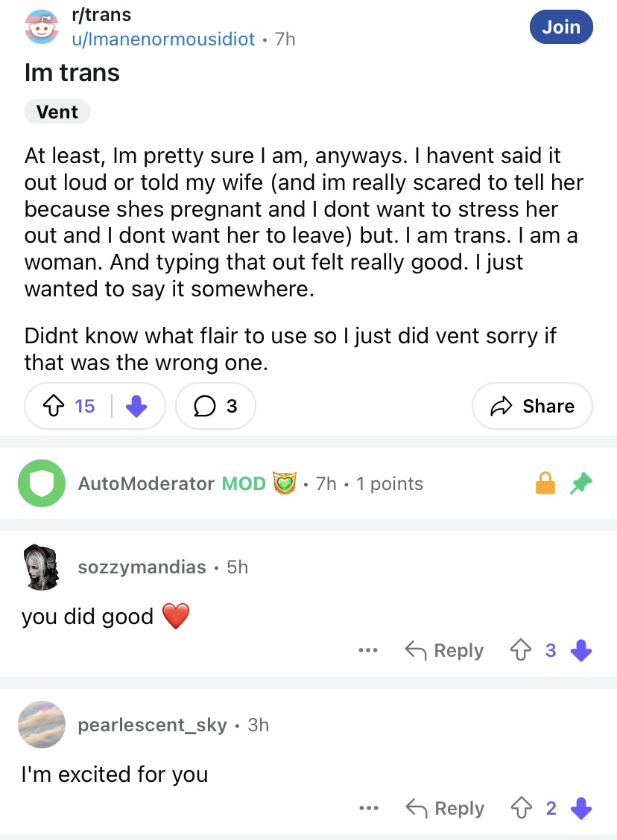Open more options on pearlescent_sky's comment
617x840 pixels.
click(x=369, y=808)
